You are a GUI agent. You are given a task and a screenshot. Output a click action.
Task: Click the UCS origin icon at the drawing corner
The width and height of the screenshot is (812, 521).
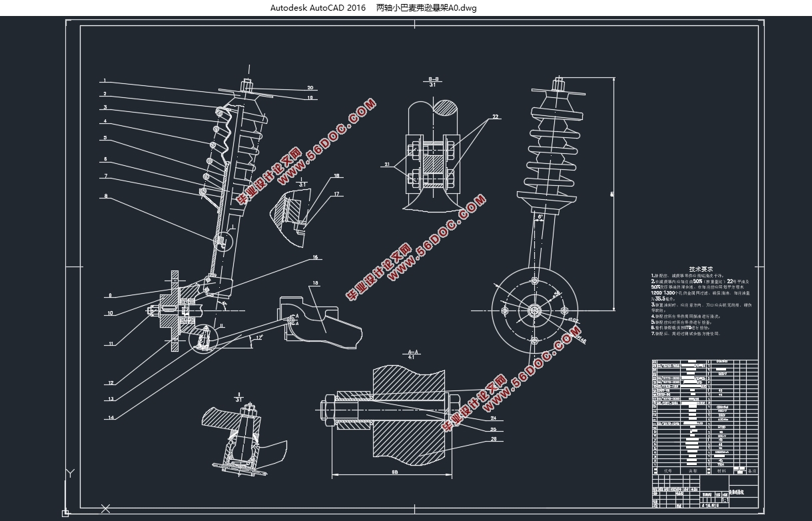[x=65, y=512]
